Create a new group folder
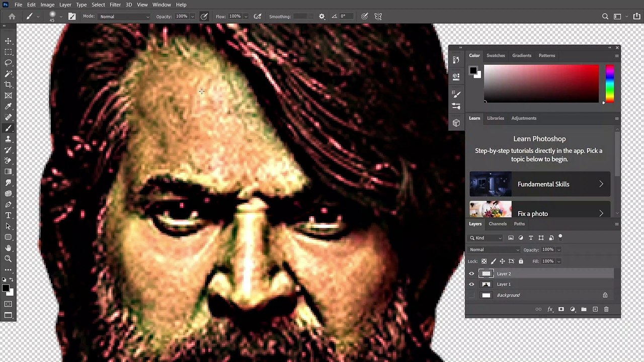This screenshot has height=362, width=644. (584, 309)
